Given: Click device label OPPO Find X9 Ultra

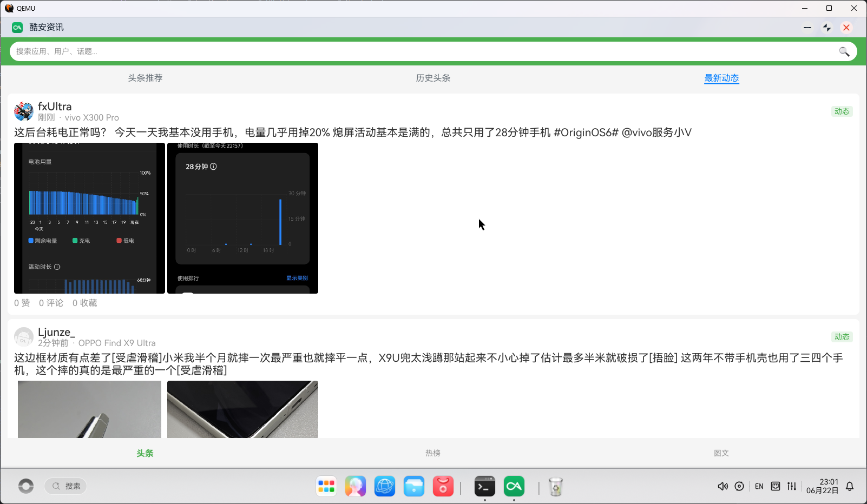Looking at the screenshot, I should pos(117,343).
